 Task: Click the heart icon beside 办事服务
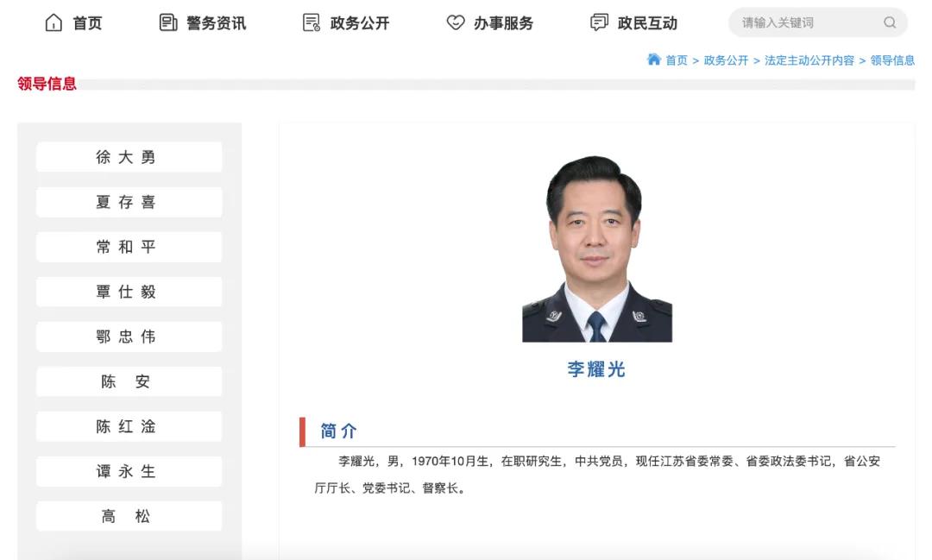[453, 22]
